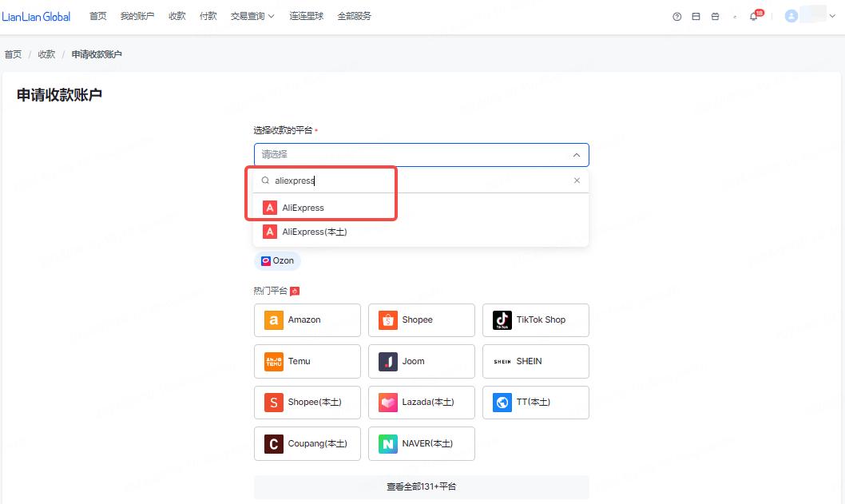This screenshot has width=845, height=504.
Task: Click the 热门平台 heading
Action: coord(271,291)
